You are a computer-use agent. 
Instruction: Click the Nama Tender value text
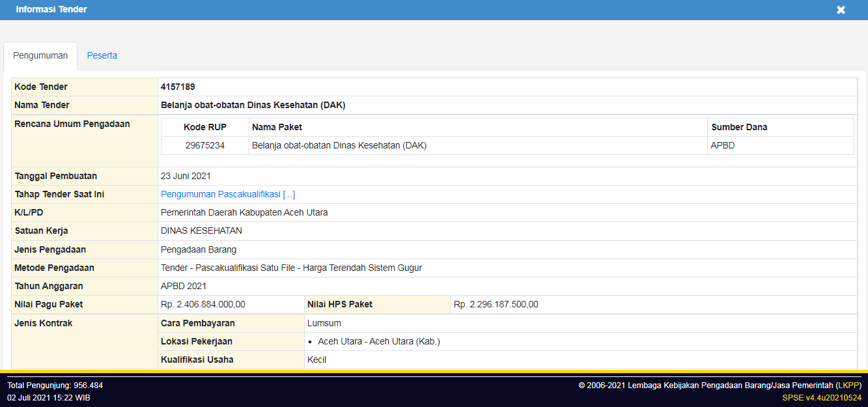(x=253, y=105)
